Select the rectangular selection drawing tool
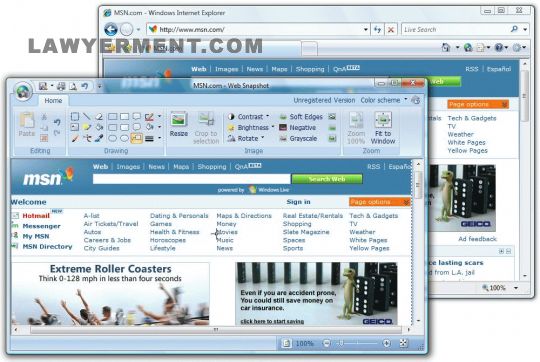540x362 pixels. [75, 116]
